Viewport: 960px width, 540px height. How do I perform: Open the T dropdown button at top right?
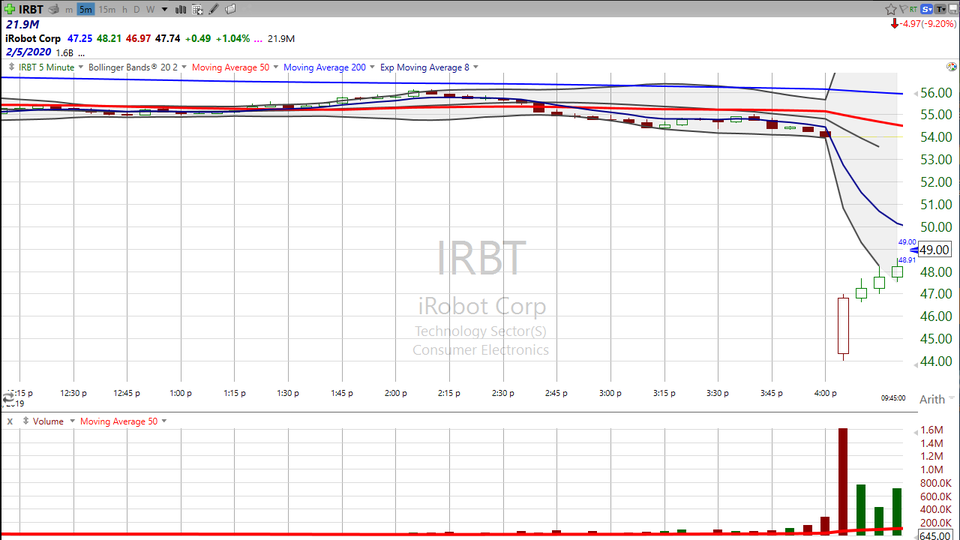[x=940, y=9]
